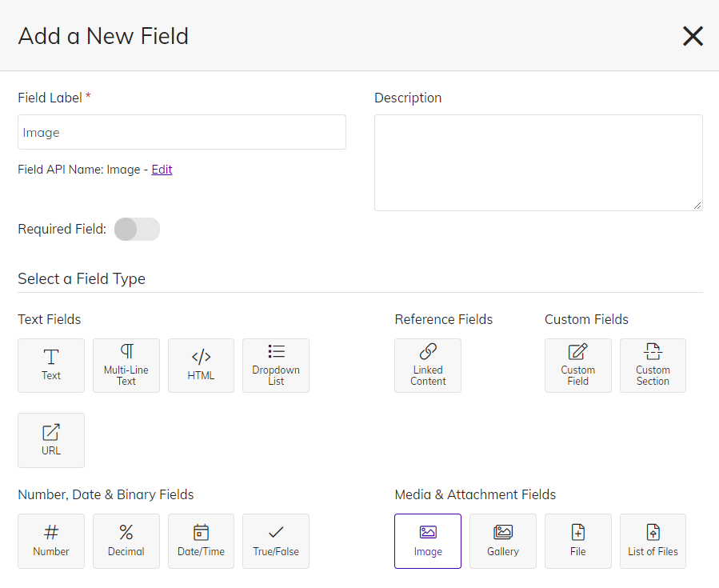The width and height of the screenshot is (719, 588).
Task: Click the "Add a New Field" title
Action: coord(103,36)
